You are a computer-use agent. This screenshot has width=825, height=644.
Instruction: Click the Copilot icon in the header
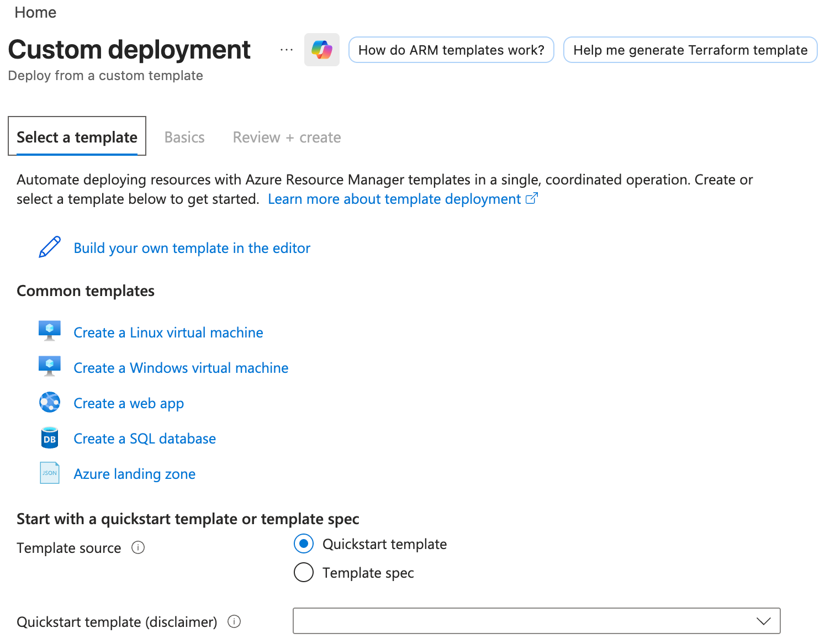321,50
